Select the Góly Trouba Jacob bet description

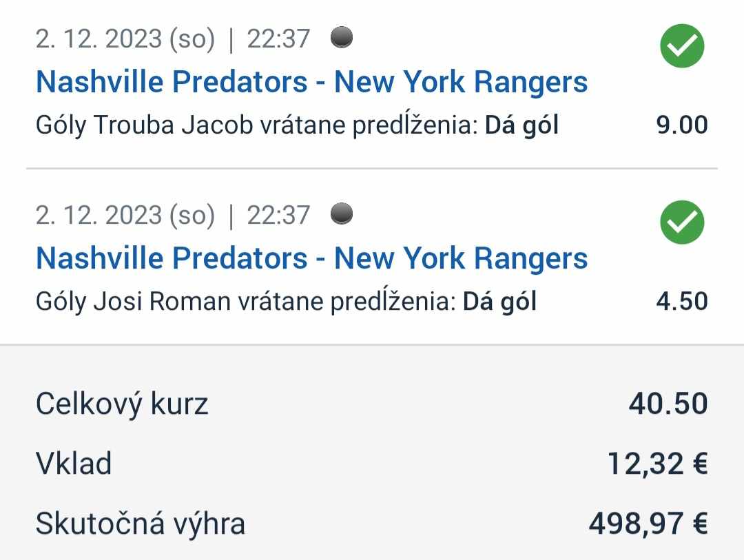click(297, 125)
